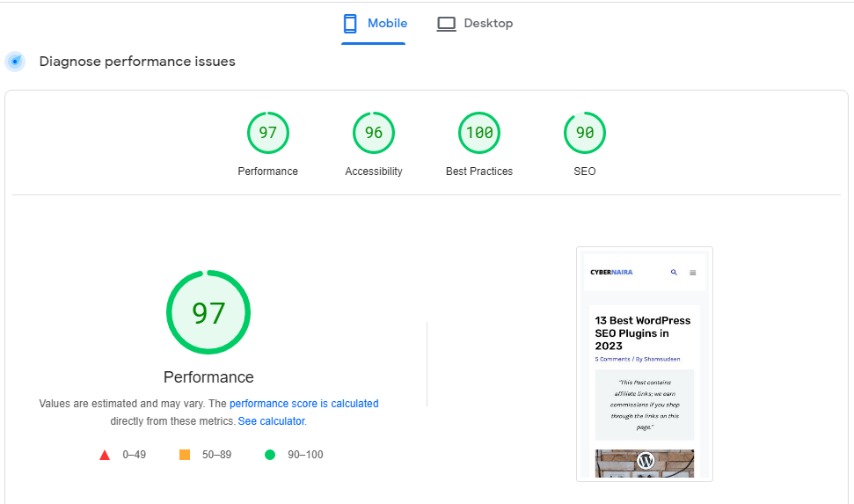Image resolution: width=854 pixels, height=504 pixels.
Task: Click the '50–89' legend text
Action: (216, 455)
